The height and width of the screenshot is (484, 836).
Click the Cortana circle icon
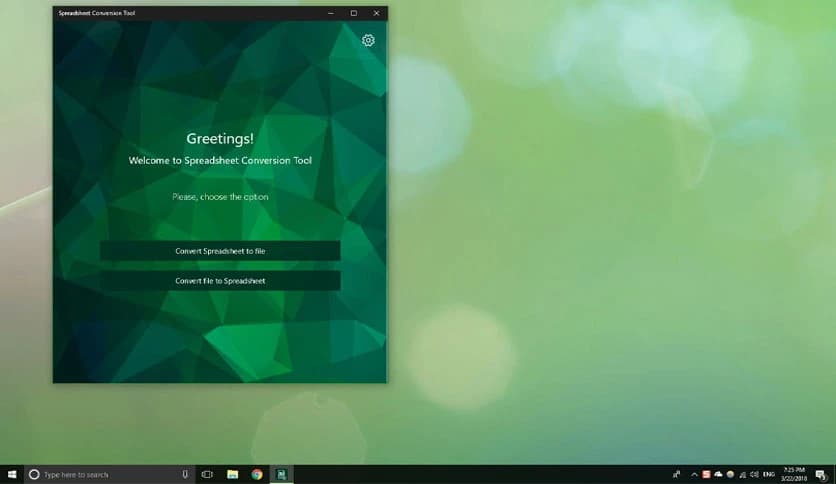34,474
